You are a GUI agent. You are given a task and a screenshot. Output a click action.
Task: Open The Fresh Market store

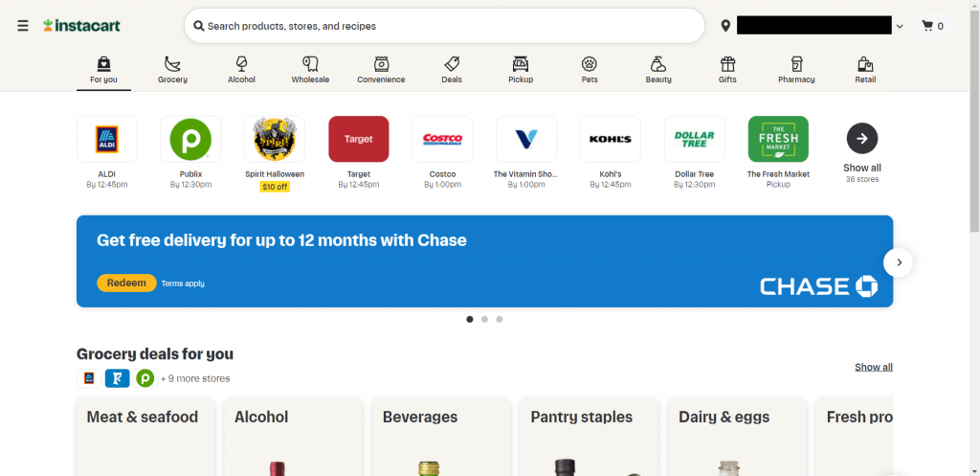click(778, 139)
